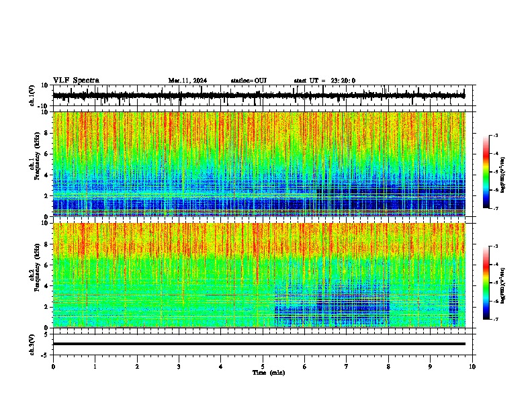The image size is (532, 411).
Task: Click the time axis tick label "7"
Action: (x=347, y=367)
